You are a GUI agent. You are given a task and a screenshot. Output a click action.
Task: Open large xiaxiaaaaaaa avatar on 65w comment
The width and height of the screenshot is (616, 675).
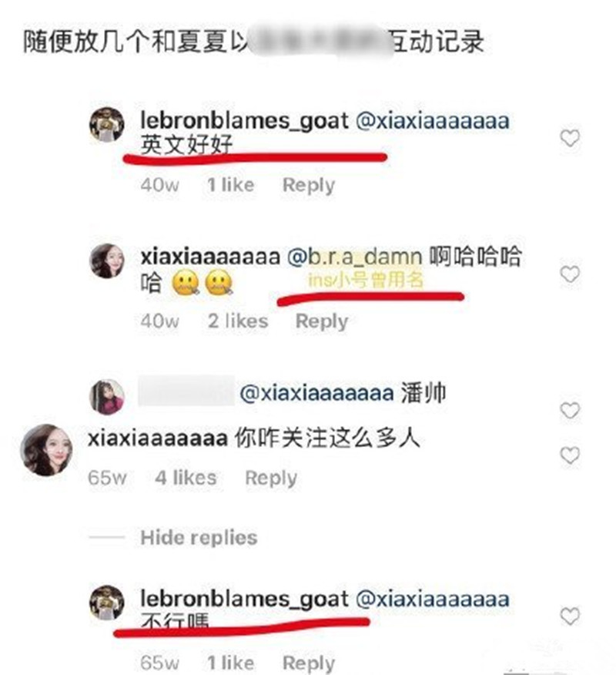pos(46,450)
